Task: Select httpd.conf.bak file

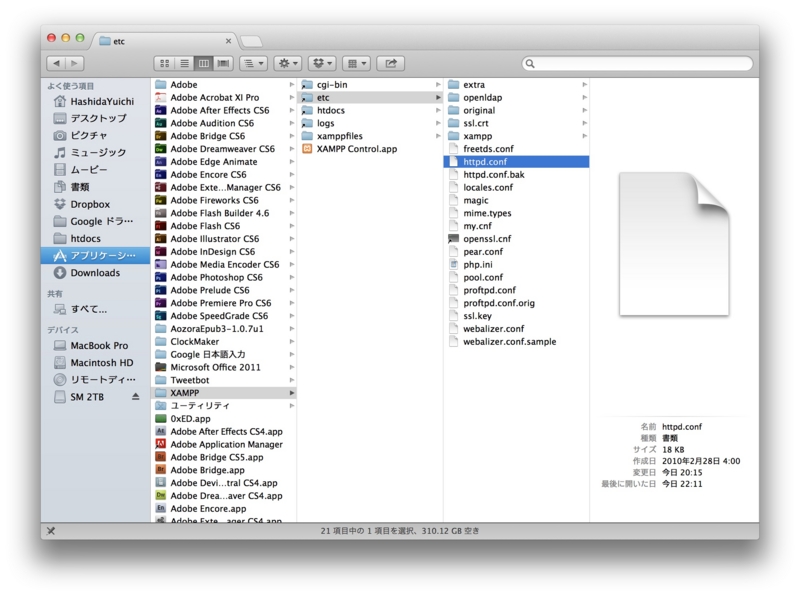Action: [x=517, y=175]
